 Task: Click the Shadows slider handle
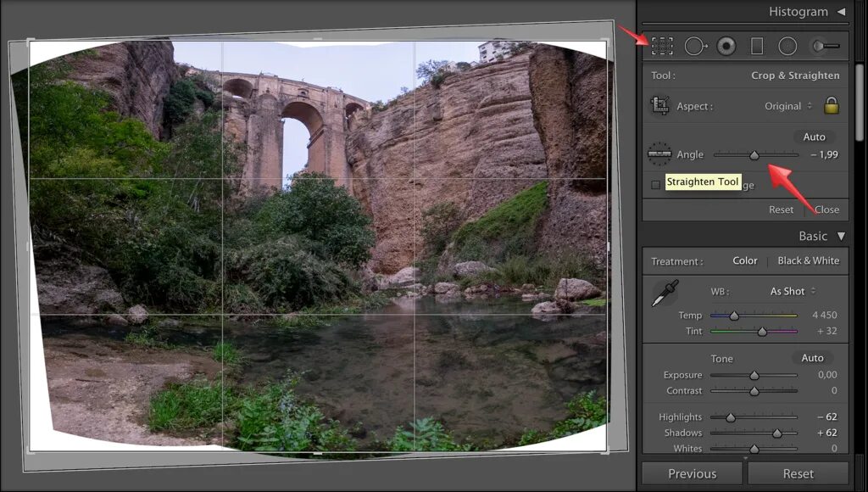click(x=777, y=433)
